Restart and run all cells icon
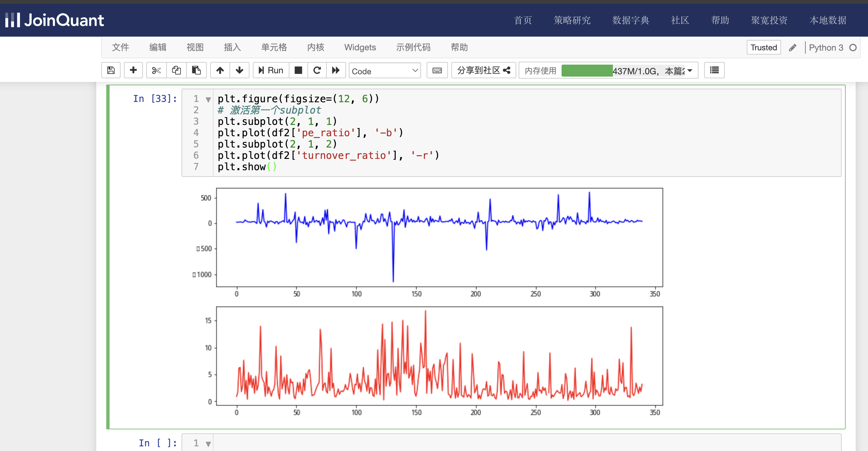 click(336, 70)
